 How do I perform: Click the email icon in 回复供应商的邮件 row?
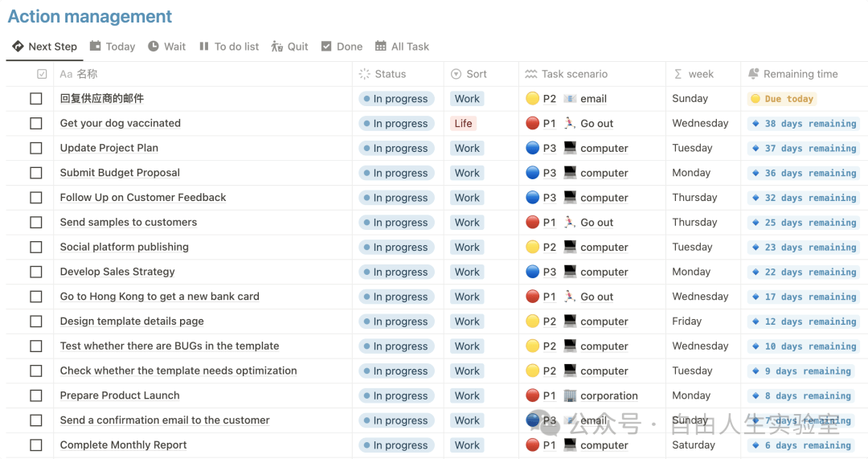(x=570, y=99)
